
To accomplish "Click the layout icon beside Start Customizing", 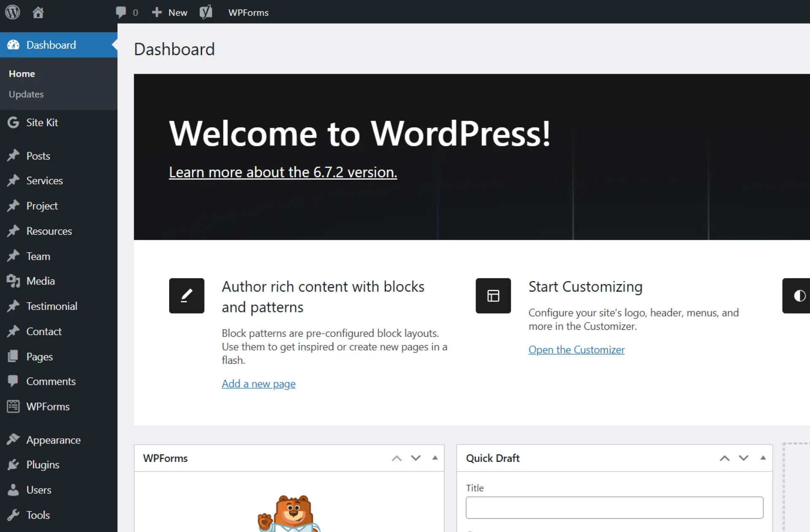I will click(x=493, y=296).
